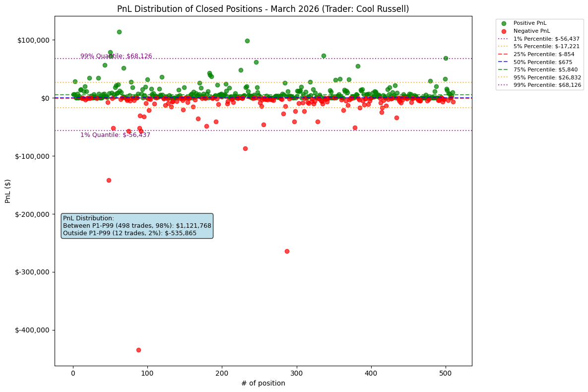The height and width of the screenshot is (392, 588).
Task: Collapse the PnL Distribution annotation box
Action: [x=137, y=225]
